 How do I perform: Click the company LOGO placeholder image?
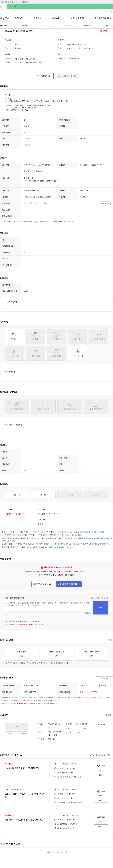[x=16, y=726]
